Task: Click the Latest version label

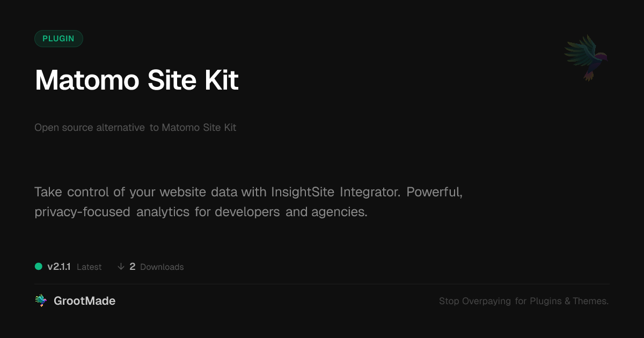Action: [89, 267]
